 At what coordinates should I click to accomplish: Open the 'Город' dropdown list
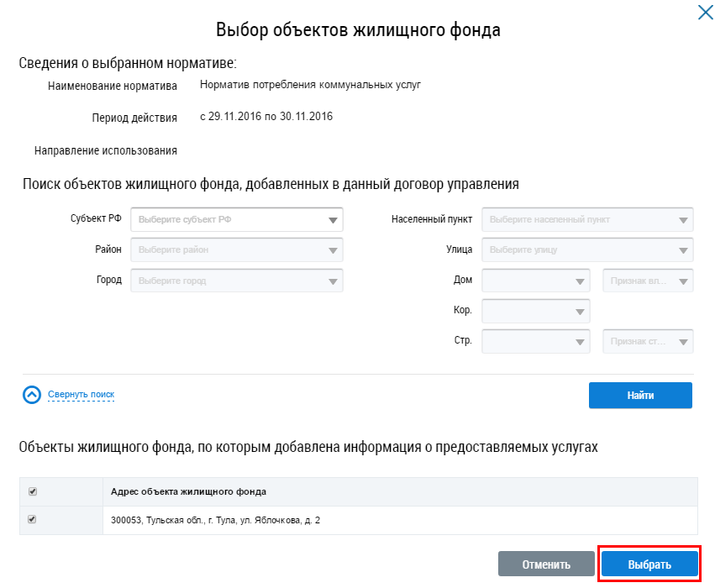point(237,280)
